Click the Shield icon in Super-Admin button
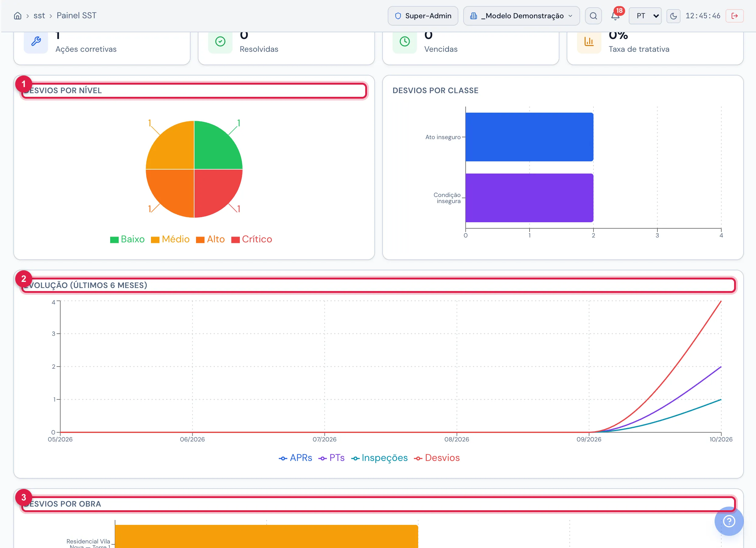 [398, 16]
